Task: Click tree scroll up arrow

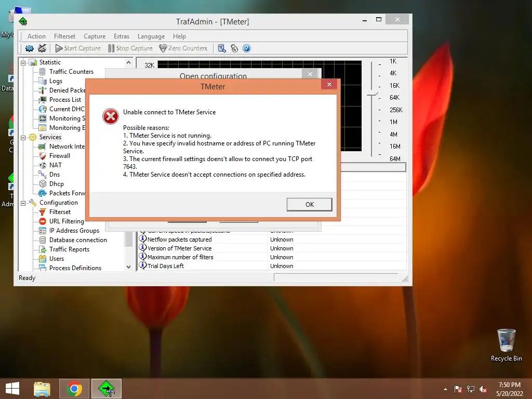Action: tap(129, 62)
